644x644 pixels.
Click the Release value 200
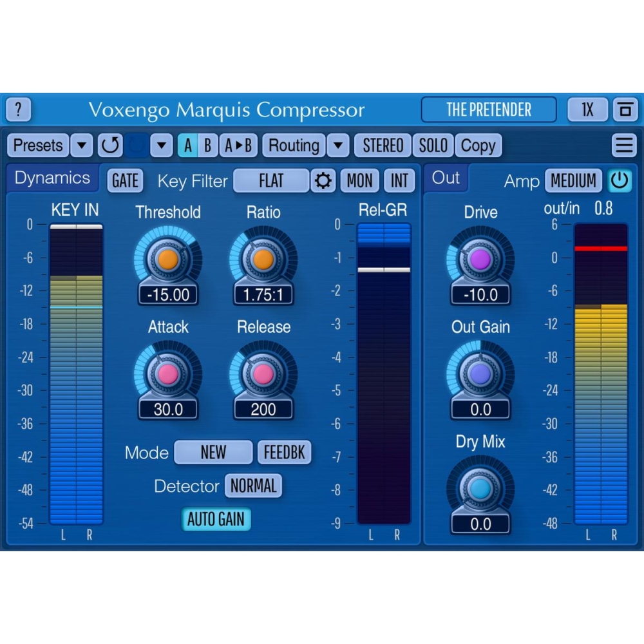[263, 410]
